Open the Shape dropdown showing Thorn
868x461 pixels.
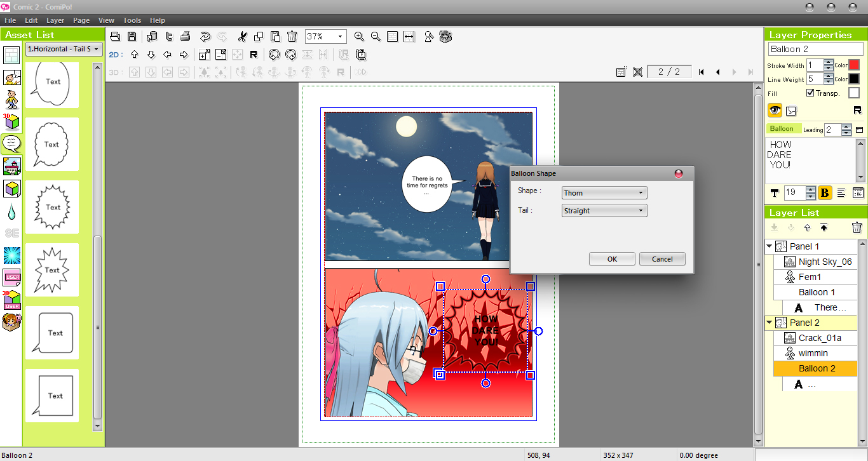pos(604,192)
